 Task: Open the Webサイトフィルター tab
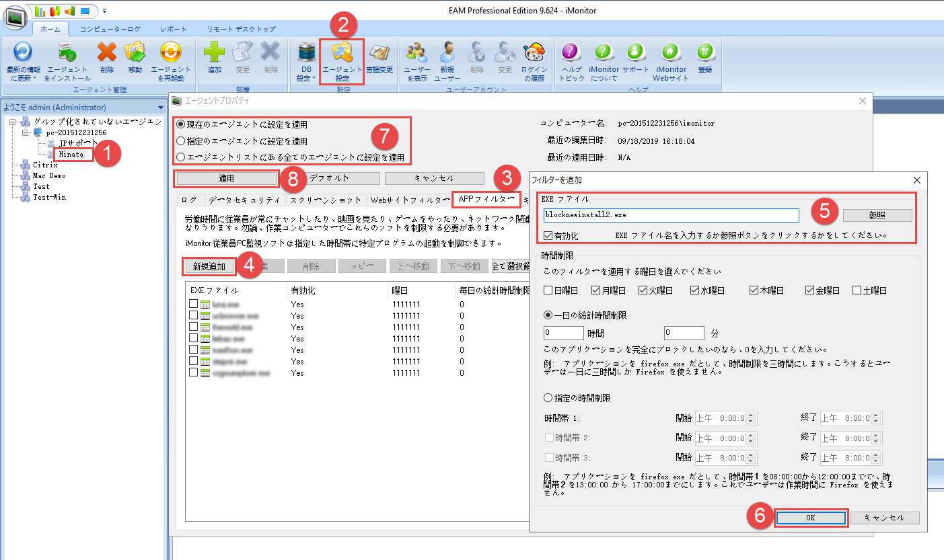point(409,200)
